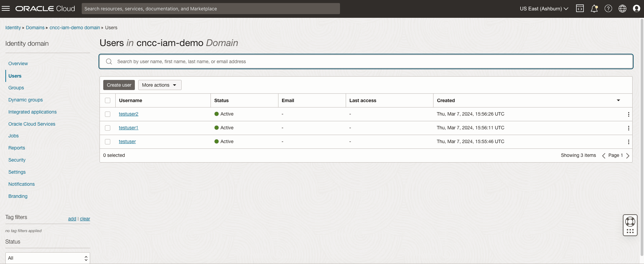Check the select-all users checkbox
The width and height of the screenshot is (644, 264).
pyautogui.click(x=108, y=100)
